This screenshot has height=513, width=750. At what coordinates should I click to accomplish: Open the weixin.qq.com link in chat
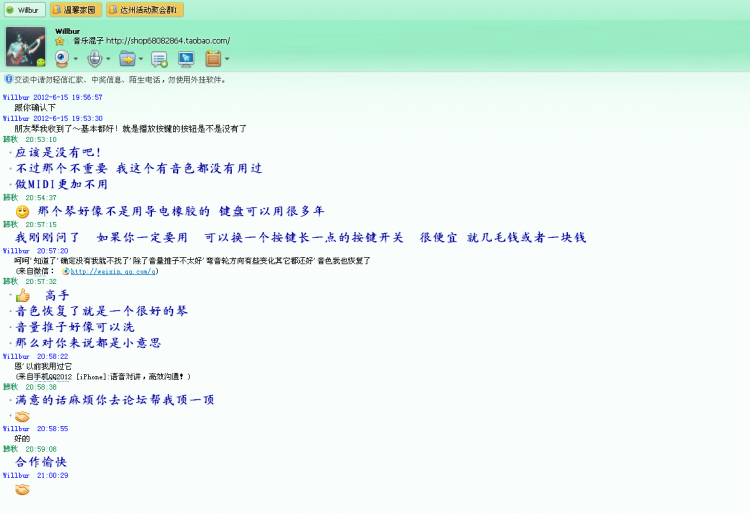coord(113,271)
